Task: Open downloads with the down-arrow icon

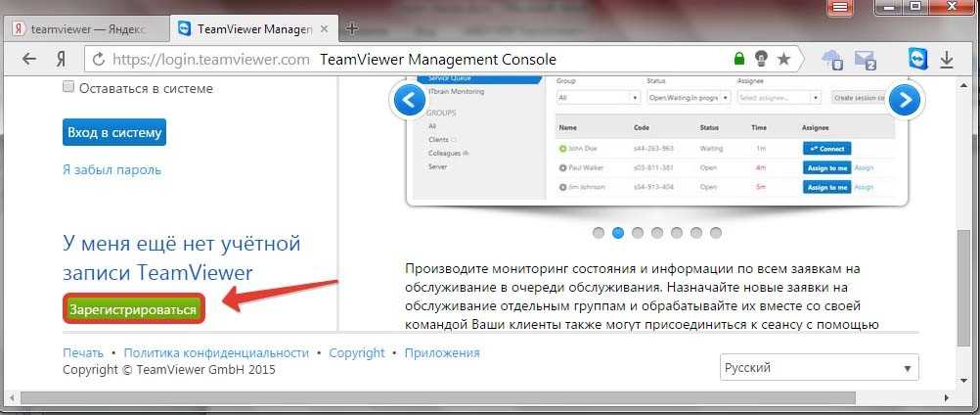Action: pos(947,60)
